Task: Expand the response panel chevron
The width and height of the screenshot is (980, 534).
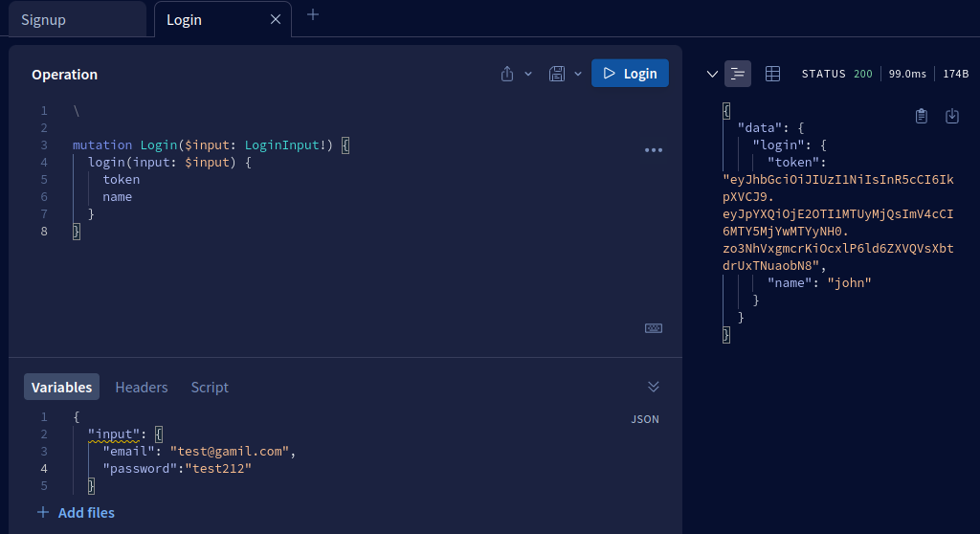Action: (712, 74)
